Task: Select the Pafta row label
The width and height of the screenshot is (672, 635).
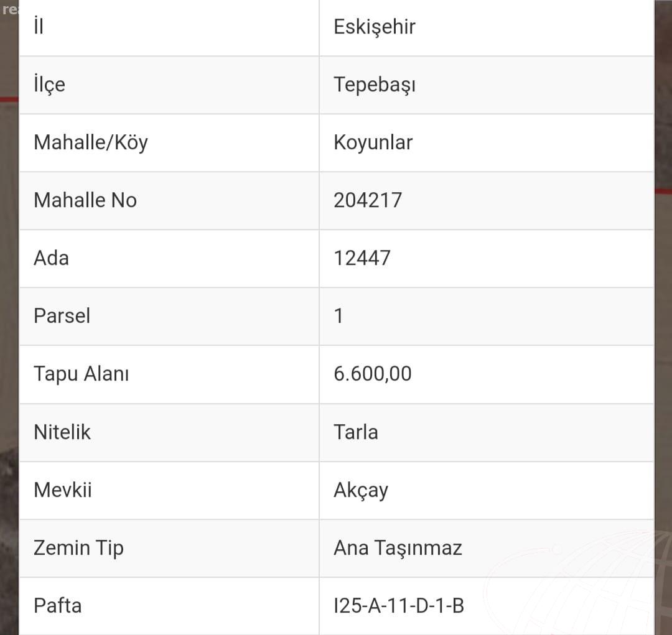Action: [x=57, y=606]
